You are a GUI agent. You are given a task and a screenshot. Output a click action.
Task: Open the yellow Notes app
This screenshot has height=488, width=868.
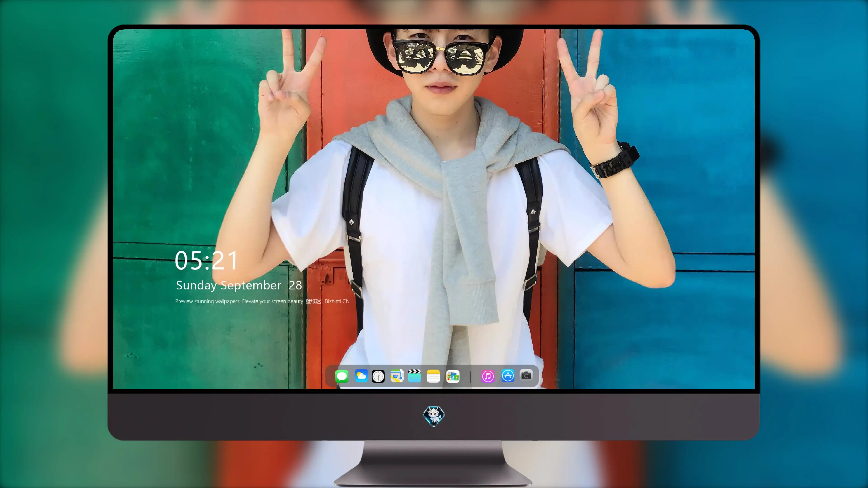[x=433, y=376]
